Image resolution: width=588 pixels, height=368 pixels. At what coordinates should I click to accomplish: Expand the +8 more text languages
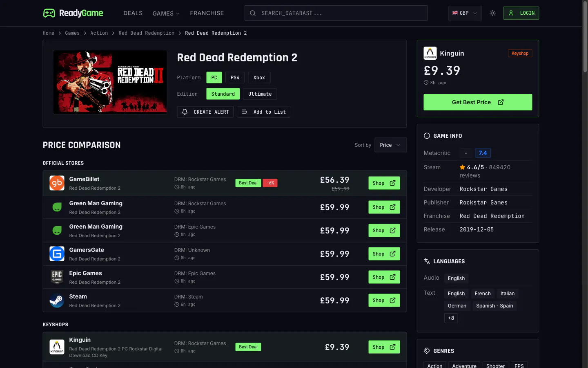point(451,318)
